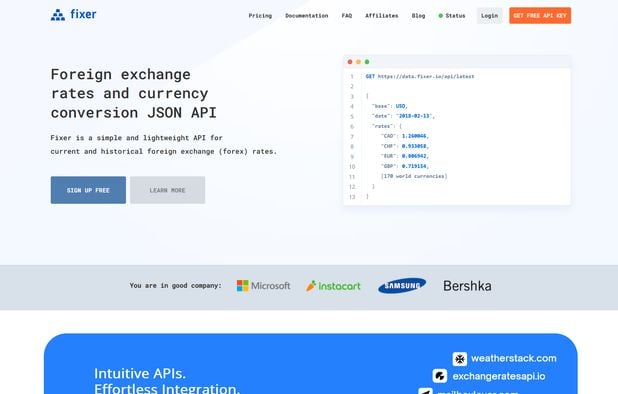This screenshot has height=394, width=618.
Task: Click the red dot in code window
Action: [x=350, y=62]
